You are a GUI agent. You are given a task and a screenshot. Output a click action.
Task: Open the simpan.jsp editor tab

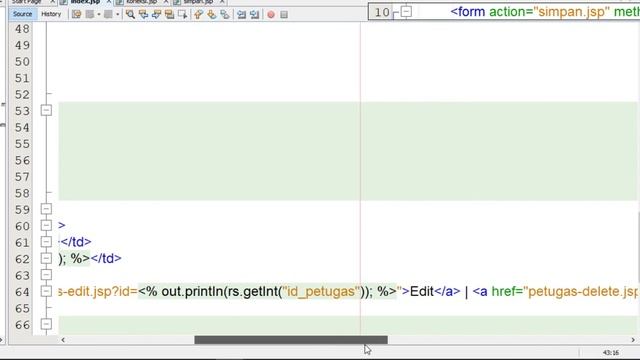coord(198,2)
